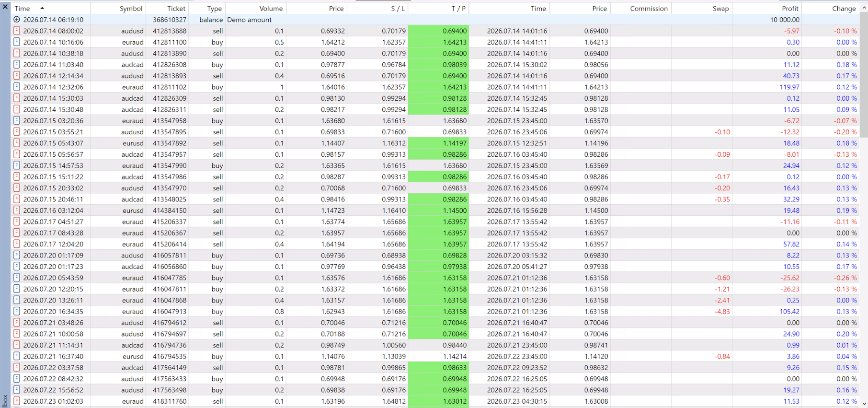Screen dimensions: 868x408
Task: Sort the table by the Commission header
Action: [x=640, y=9]
